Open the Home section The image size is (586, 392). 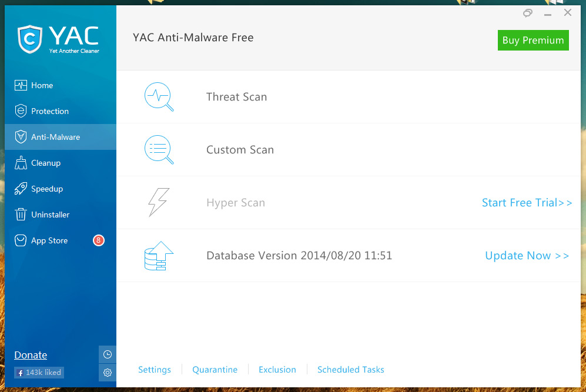click(x=61, y=85)
